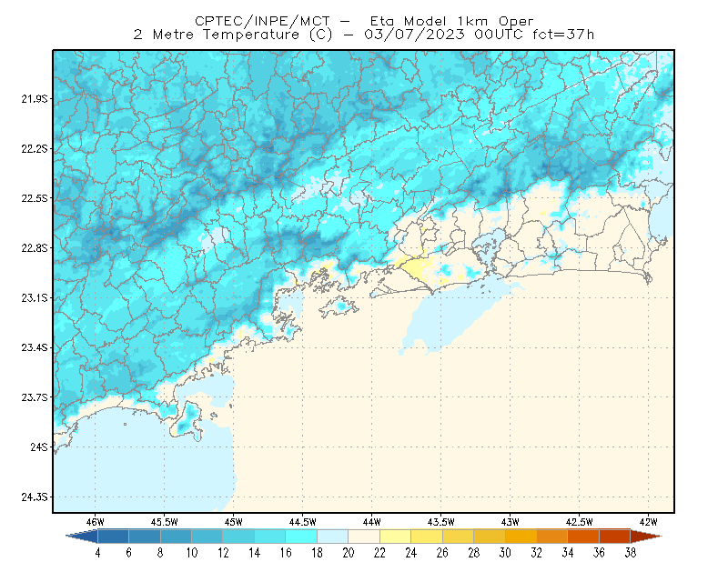The height and width of the screenshot is (562, 728).
Task: Click the dark red right arrow above 38
Action: pos(646,537)
